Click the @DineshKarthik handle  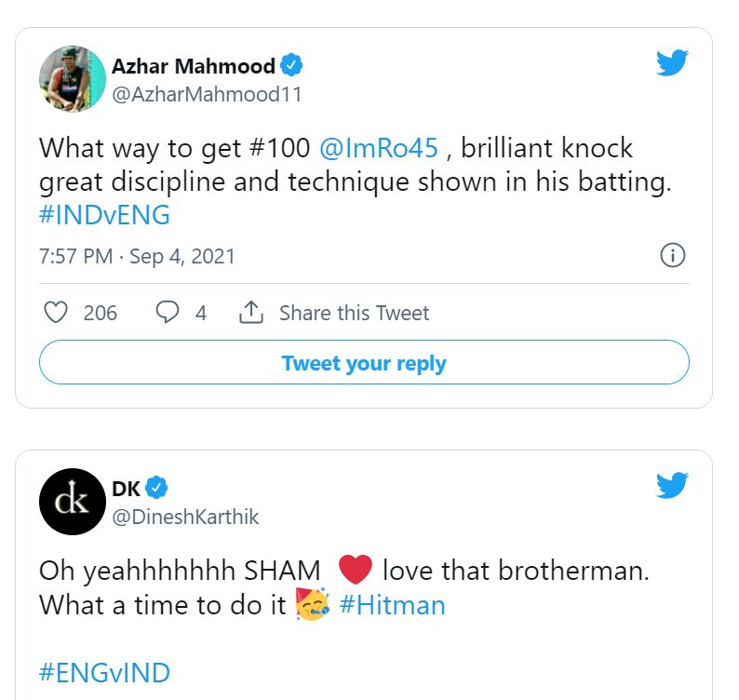(x=185, y=517)
